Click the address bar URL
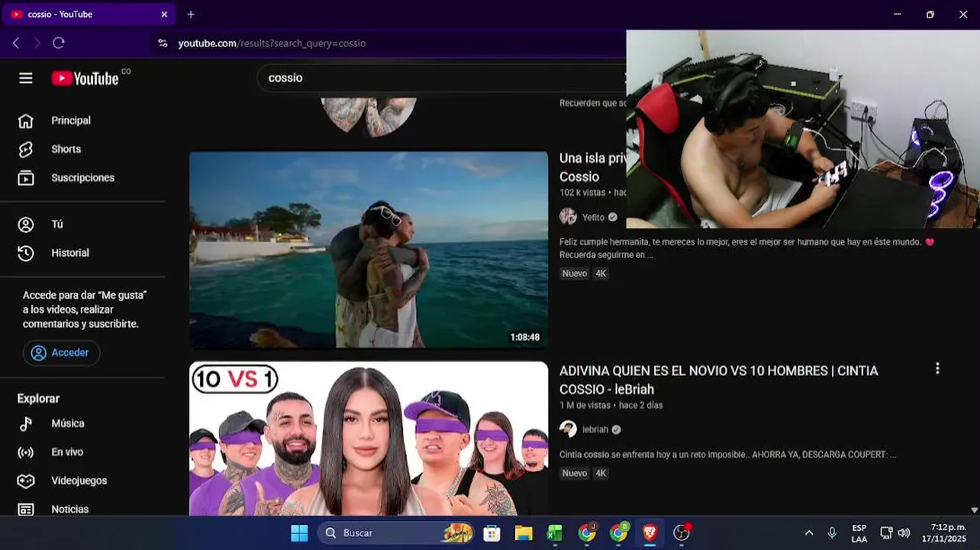 (x=272, y=44)
